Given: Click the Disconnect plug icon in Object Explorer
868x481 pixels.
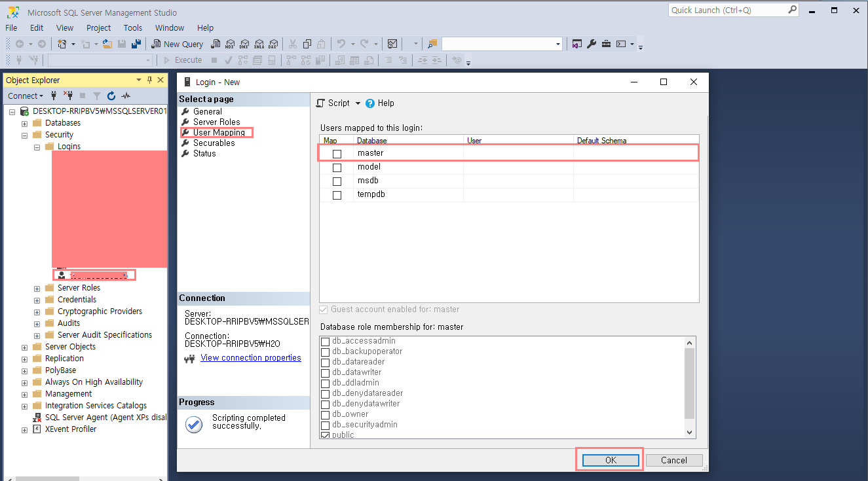Looking at the screenshot, I should pyautogui.click(x=68, y=96).
